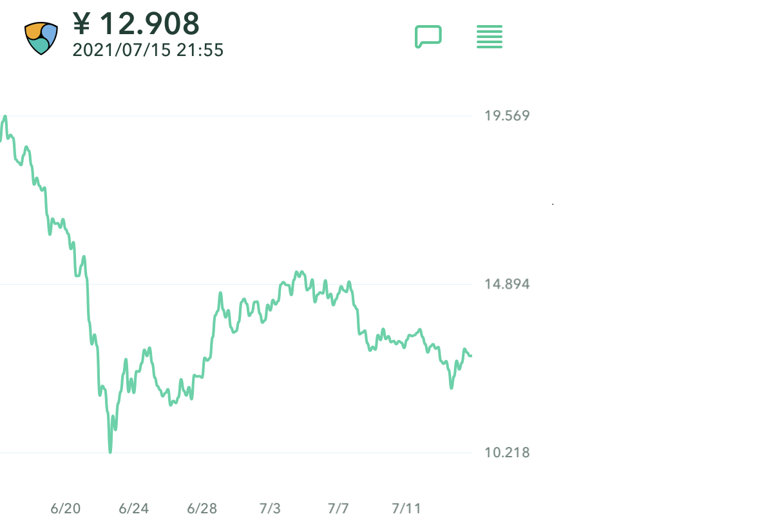Viewport: 773px width, 532px height.
Task: Select the 7/3 date on the axis
Action: point(270,509)
